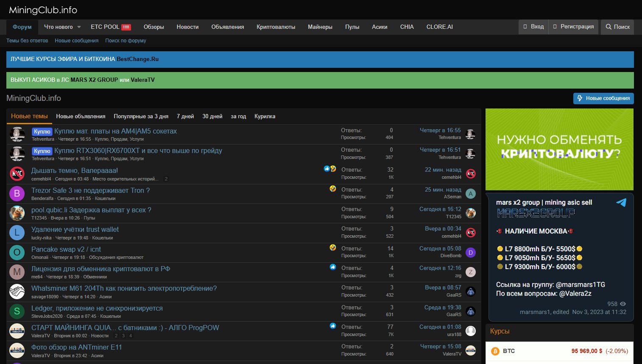The width and height of the screenshot is (642, 364).
Task: Switch to '7 дней' tab
Action: tap(185, 116)
